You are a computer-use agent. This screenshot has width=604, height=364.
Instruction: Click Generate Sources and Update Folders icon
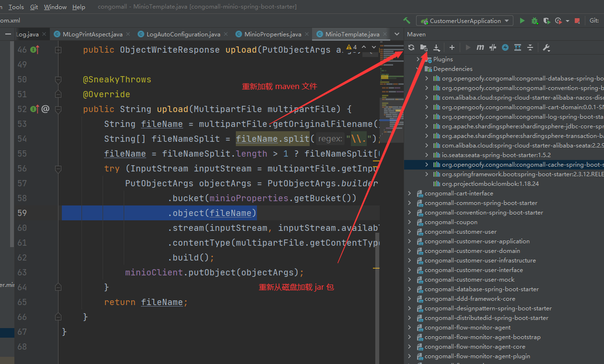[424, 47]
